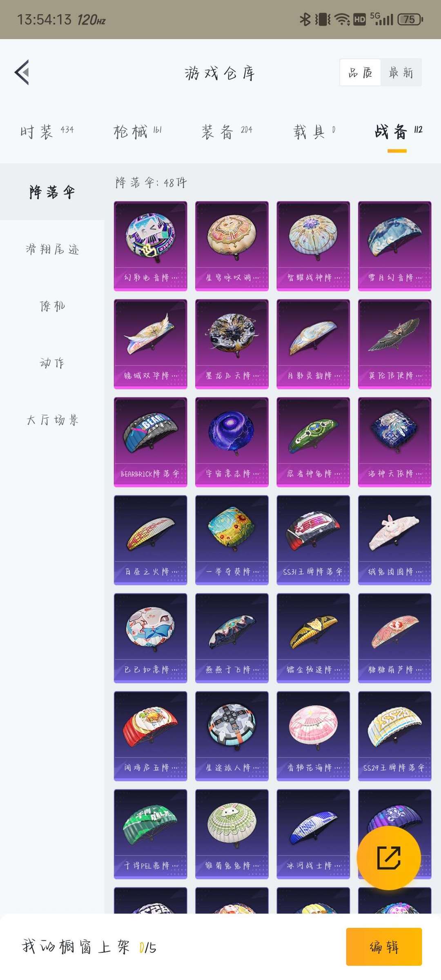This screenshot has height=980, width=441.
Task: Select 大厅场景 in the sidebar
Action: point(52,420)
